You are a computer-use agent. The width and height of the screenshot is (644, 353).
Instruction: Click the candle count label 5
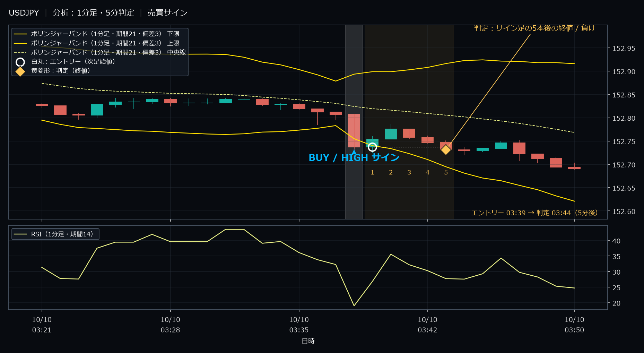446,172
